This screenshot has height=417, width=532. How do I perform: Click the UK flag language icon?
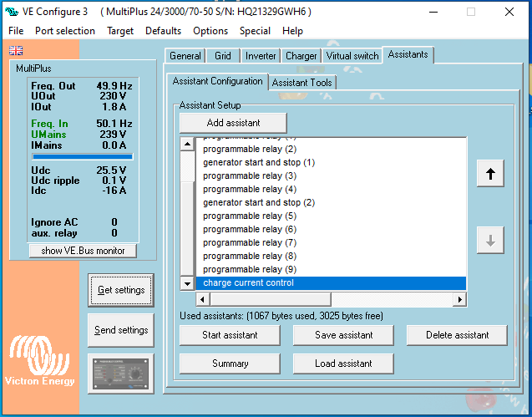16,51
